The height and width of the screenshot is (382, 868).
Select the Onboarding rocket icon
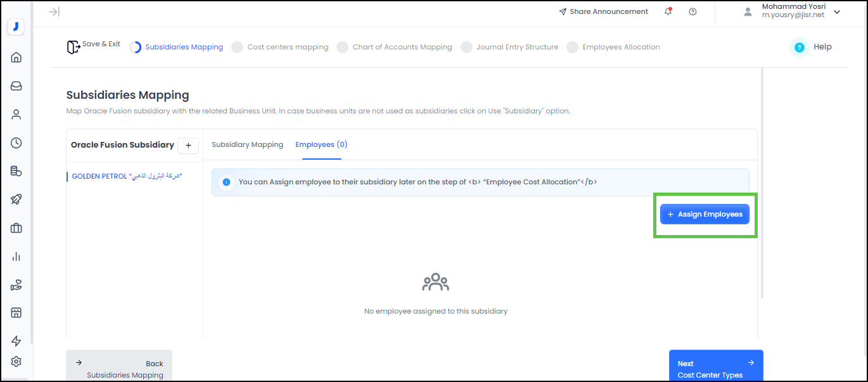point(16,199)
